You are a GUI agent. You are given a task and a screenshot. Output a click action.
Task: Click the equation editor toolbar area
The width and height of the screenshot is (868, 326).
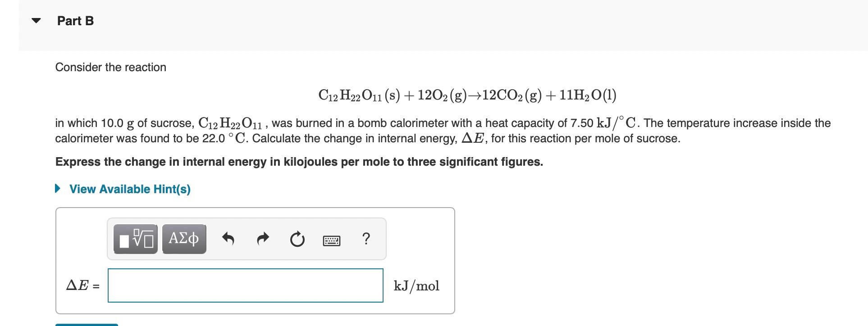247,239
